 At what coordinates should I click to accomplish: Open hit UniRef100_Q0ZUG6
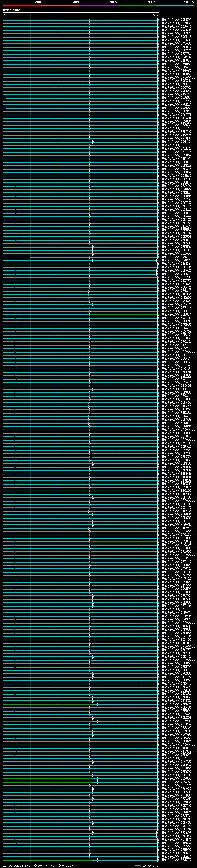point(177,23)
